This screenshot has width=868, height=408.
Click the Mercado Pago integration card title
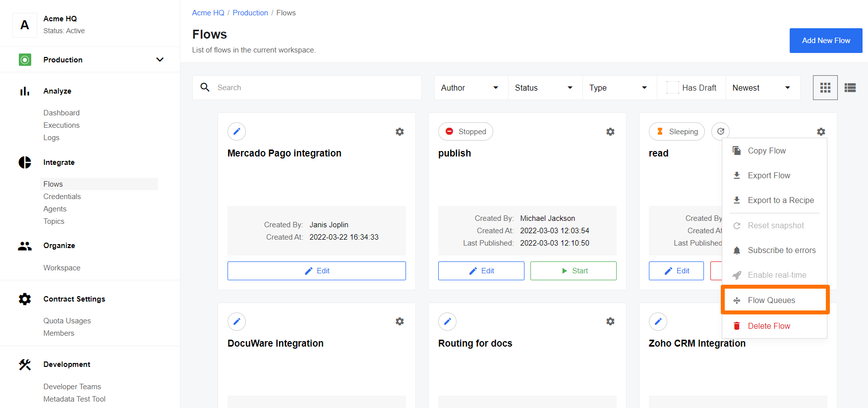click(x=284, y=153)
